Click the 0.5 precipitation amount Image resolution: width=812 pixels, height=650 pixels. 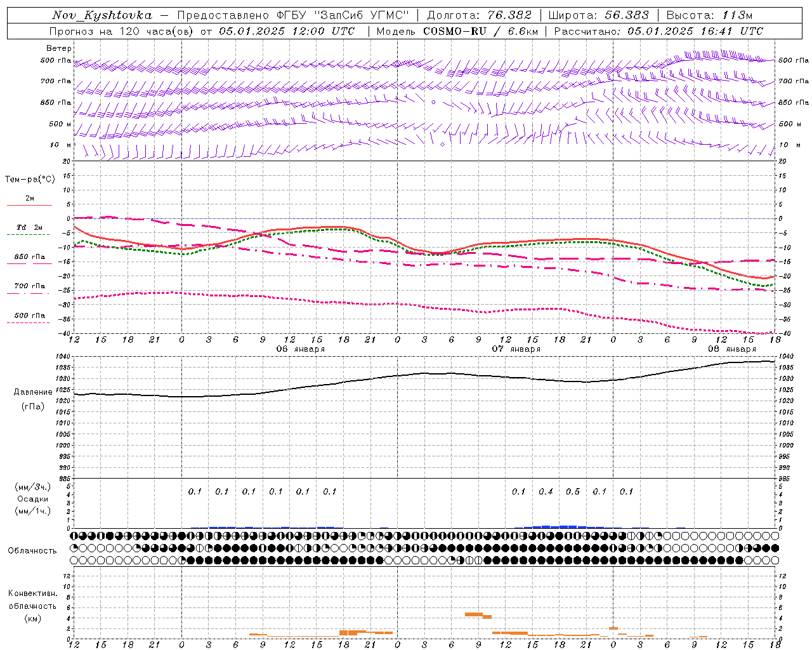tap(573, 491)
